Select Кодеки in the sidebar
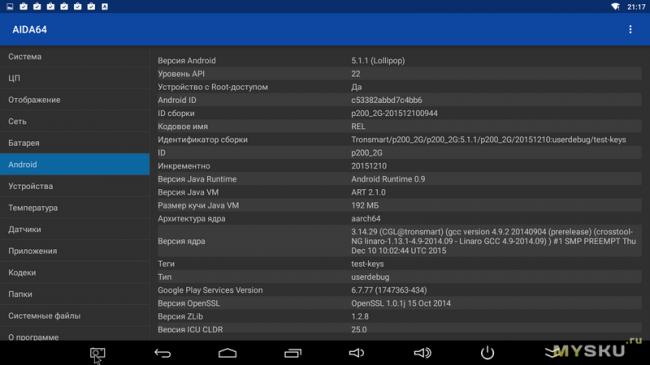The width and height of the screenshot is (650, 365). tap(75, 273)
